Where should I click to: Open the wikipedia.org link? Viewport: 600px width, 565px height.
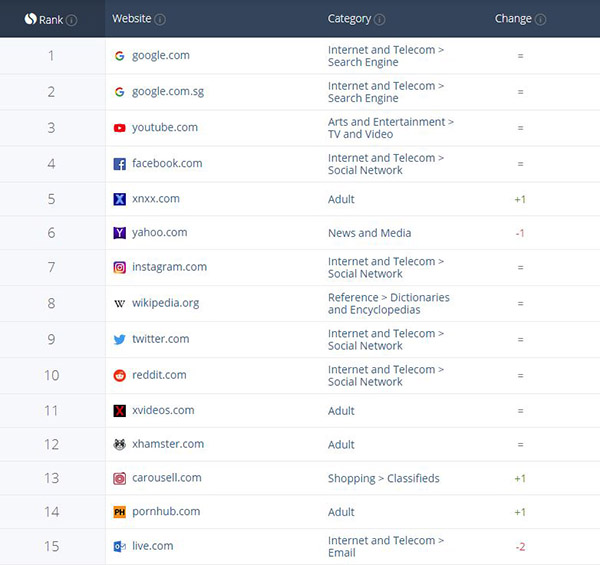point(166,303)
